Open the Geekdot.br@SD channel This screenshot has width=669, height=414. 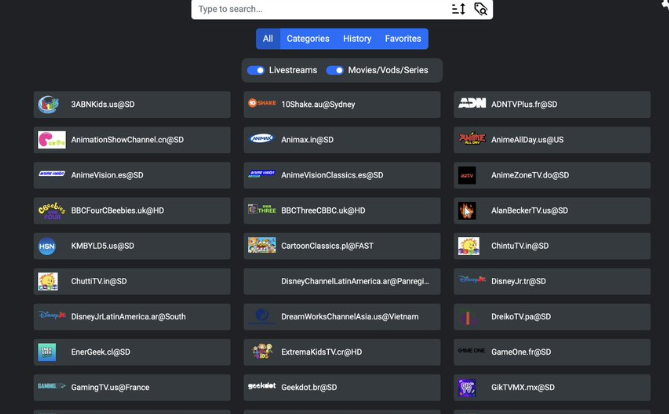[x=341, y=387]
